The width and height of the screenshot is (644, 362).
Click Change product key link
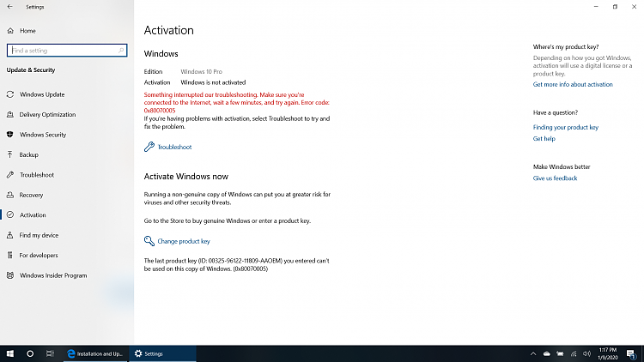click(x=184, y=241)
